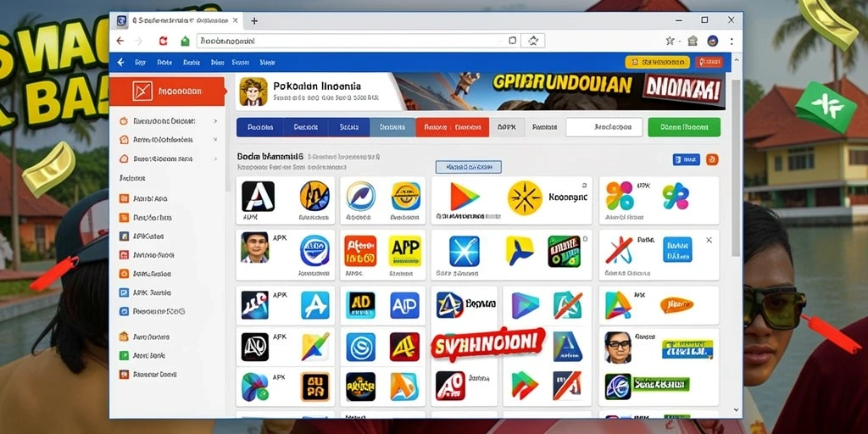Select the 'Pooden' blue tab
Image resolution: width=868 pixels, height=434 pixels.
coord(259,127)
